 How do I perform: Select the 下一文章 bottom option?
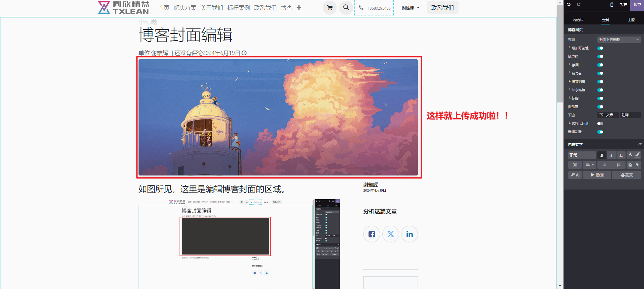pos(608,115)
